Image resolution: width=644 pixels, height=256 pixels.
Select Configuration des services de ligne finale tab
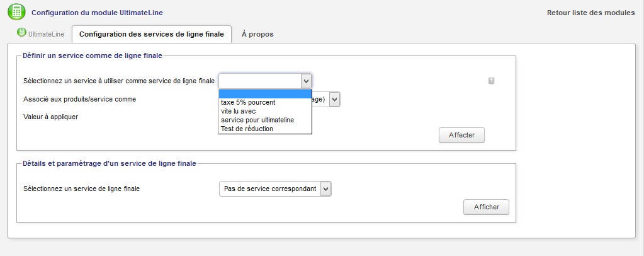(x=151, y=33)
